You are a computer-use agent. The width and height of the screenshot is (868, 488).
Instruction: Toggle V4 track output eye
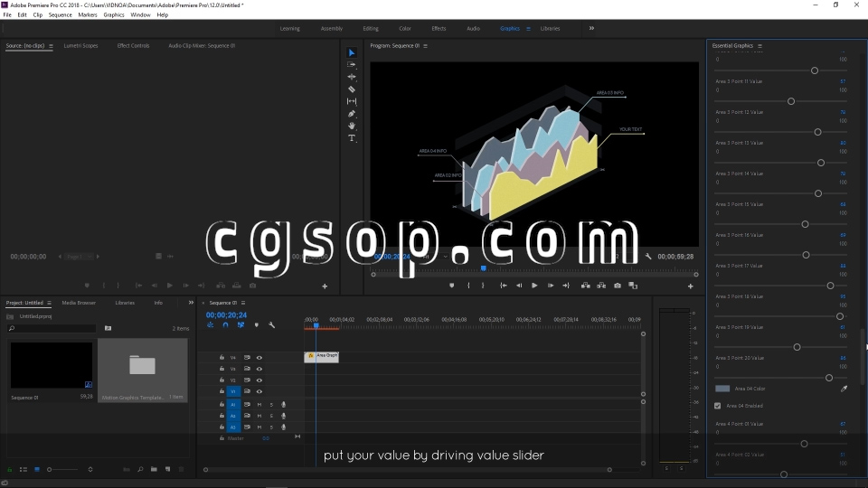[259, 358]
